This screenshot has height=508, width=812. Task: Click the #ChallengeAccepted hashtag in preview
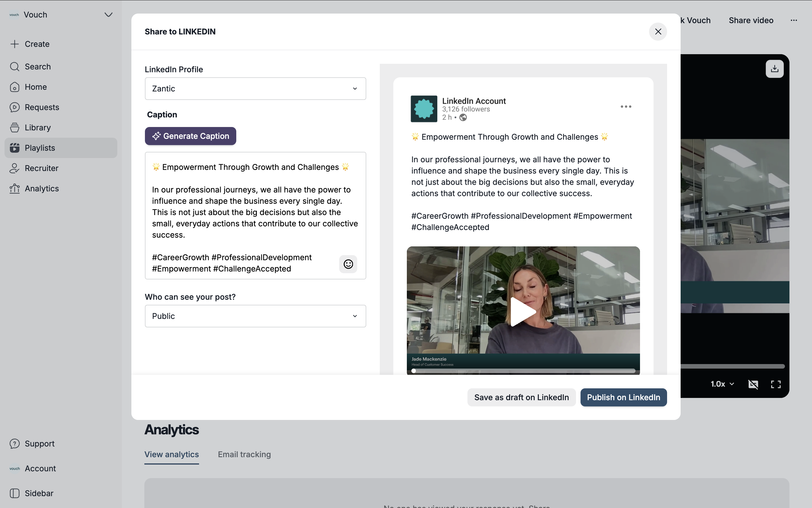pyautogui.click(x=450, y=227)
